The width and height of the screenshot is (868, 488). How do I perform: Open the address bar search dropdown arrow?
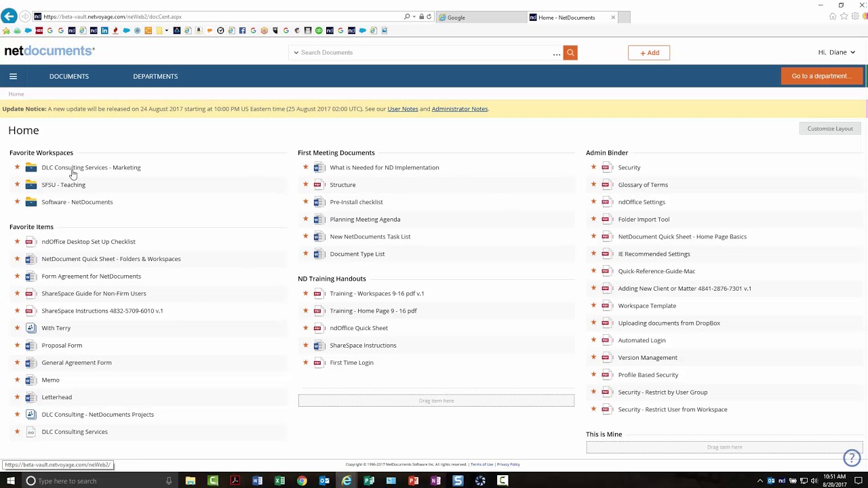(x=413, y=17)
